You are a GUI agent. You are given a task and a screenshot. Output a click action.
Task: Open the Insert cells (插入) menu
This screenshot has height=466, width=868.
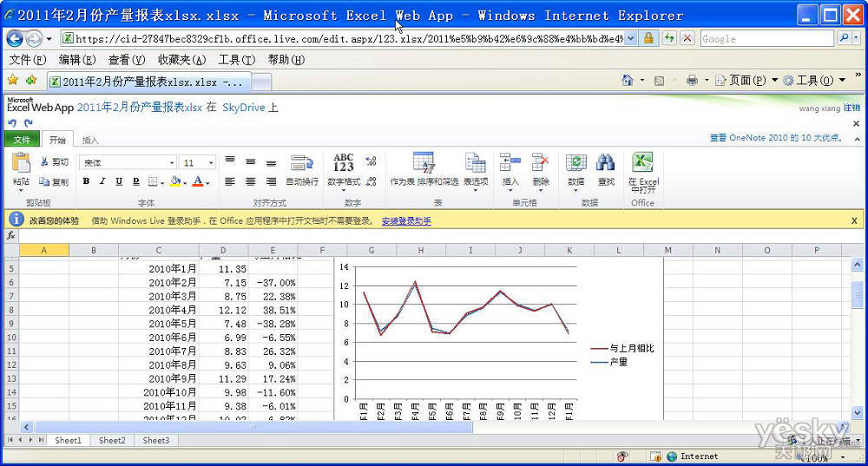(510, 172)
